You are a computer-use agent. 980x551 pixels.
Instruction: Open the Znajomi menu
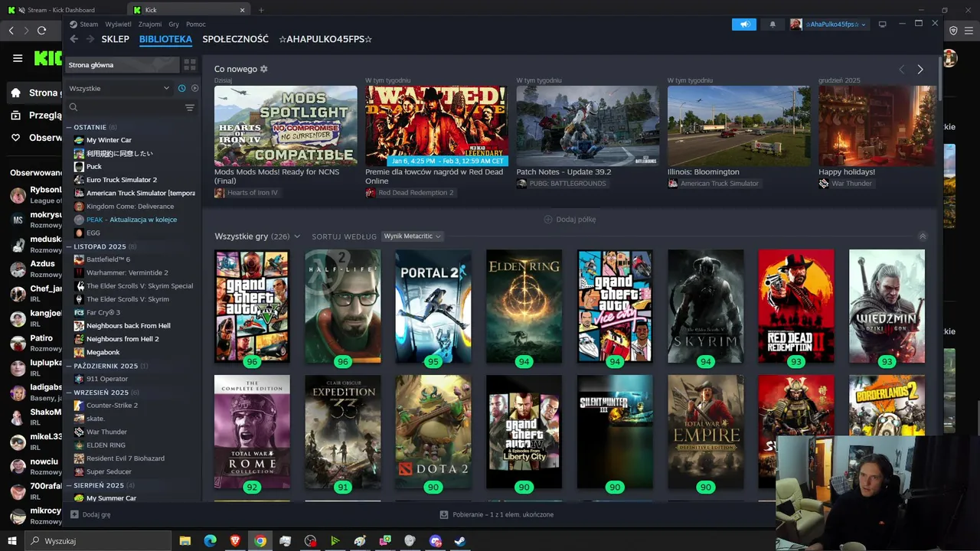tap(150, 24)
